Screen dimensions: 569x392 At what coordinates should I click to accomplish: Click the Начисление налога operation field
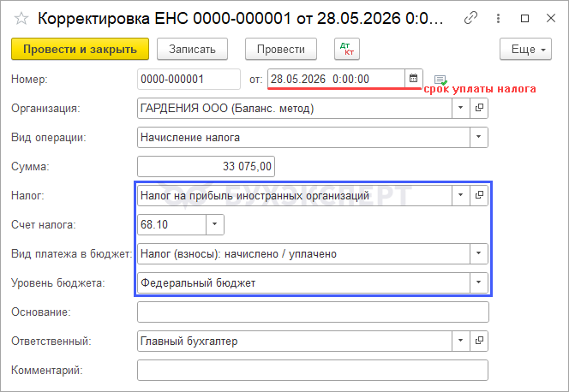303,137
